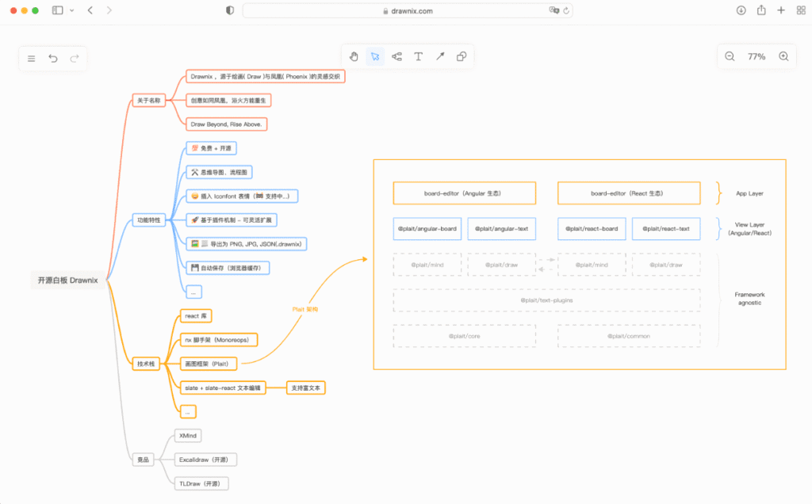This screenshot has width=812, height=504.
Task: Select the root node 开源白板 Drawnix
Action: pos(67,280)
